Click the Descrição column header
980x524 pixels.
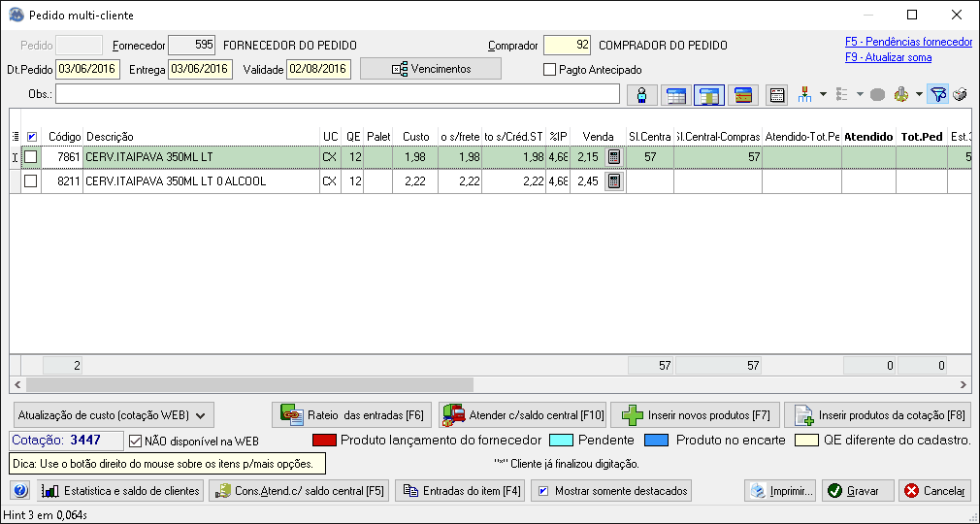pos(201,136)
